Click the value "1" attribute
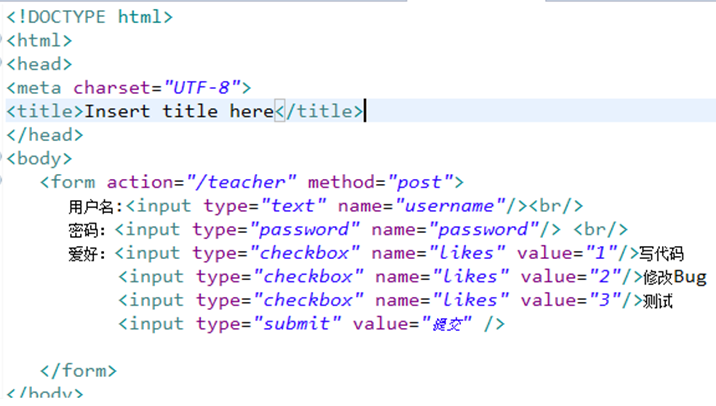This screenshot has height=406, width=716. (x=602, y=253)
